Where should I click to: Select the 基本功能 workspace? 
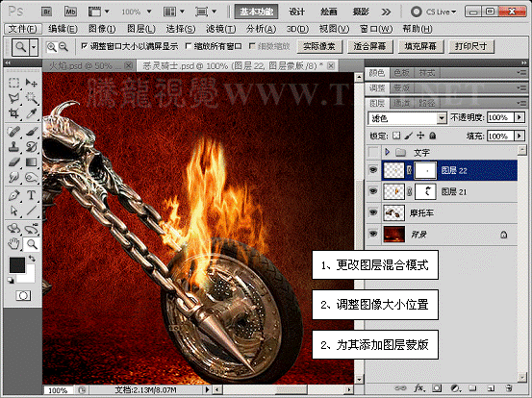[256, 12]
